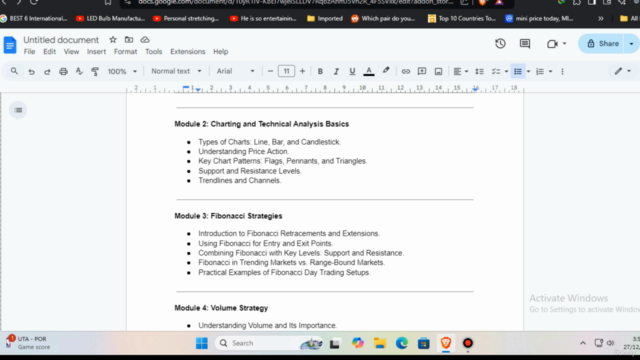The height and width of the screenshot is (360, 640).
Task: Toggle the bulleted list
Action: coord(518,71)
